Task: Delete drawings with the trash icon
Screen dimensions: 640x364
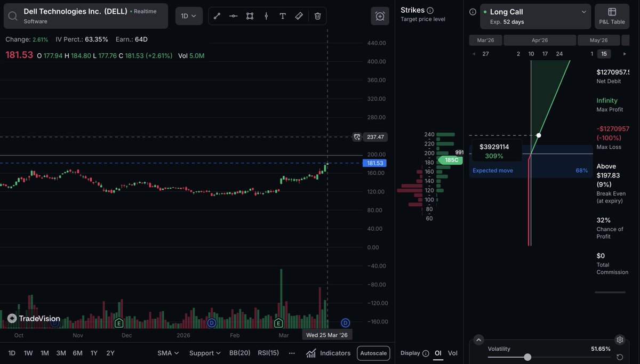Action: (317, 16)
